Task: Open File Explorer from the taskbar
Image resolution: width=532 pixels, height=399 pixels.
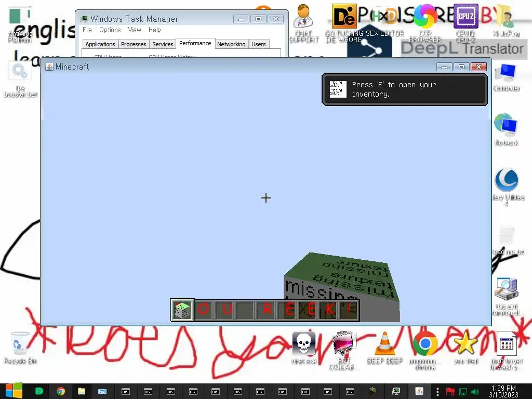Action: point(82,391)
